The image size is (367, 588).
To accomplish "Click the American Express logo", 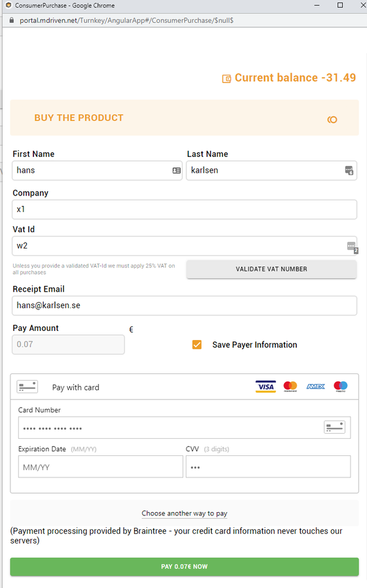I will click(315, 387).
